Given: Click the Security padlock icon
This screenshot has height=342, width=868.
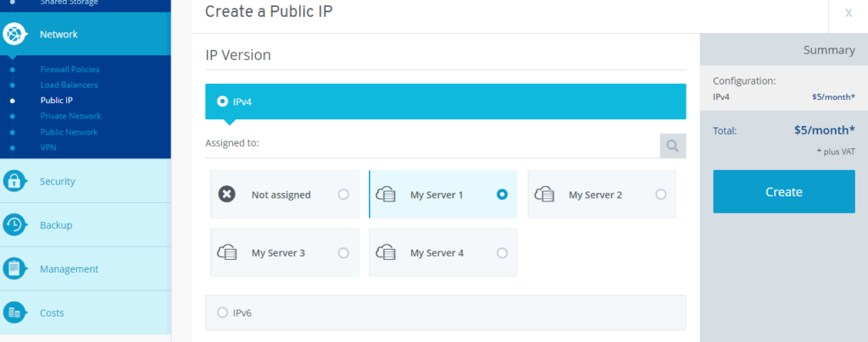Looking at the screenshot, I should (14, 181).
